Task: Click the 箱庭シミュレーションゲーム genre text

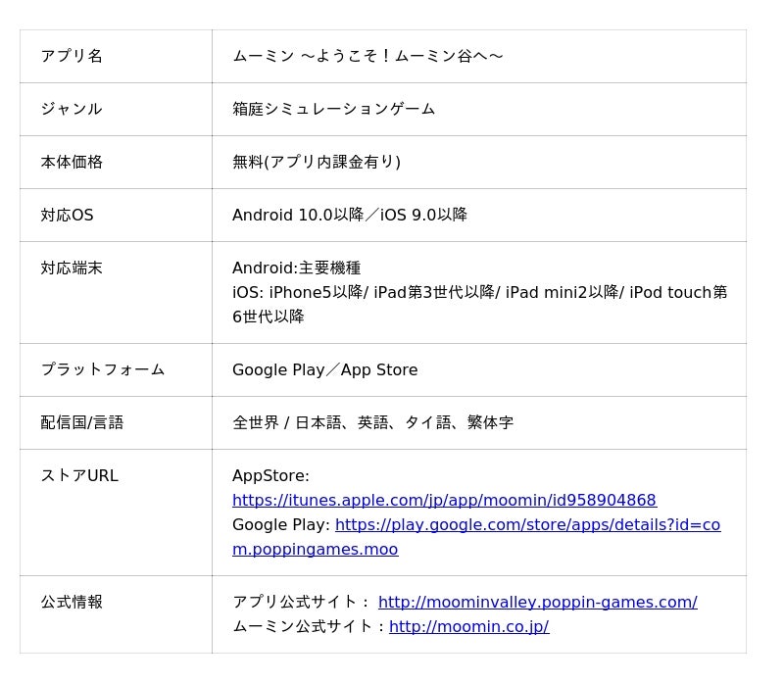Action: 334,109
